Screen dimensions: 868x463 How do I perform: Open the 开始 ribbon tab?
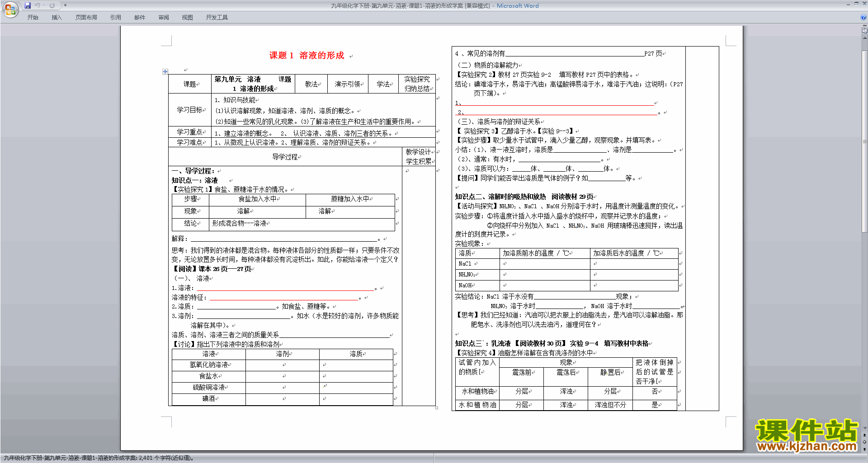[x=33, y=18]
